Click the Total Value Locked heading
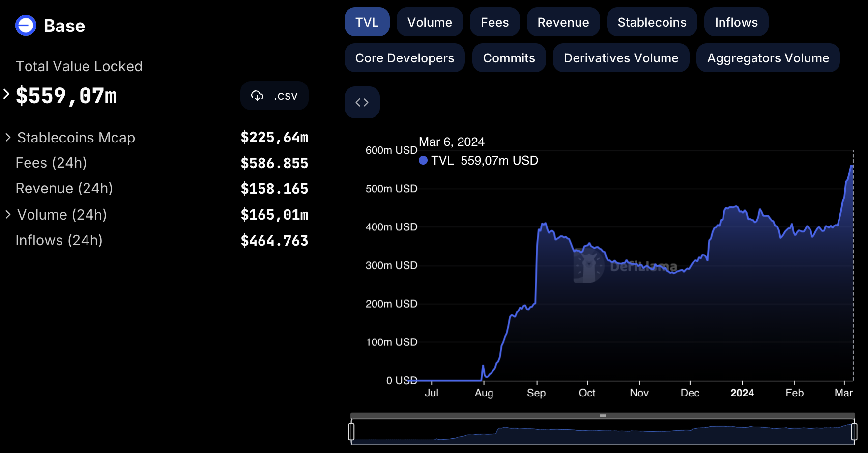Screen dimensions: 868x453 79,66
